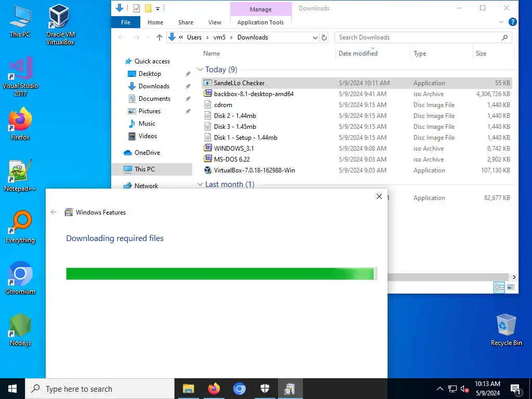Image resolution: width=532 pixels, height=399 pixels.
Task: Refresh the Downloads folder
Action: tap(324, 37)
